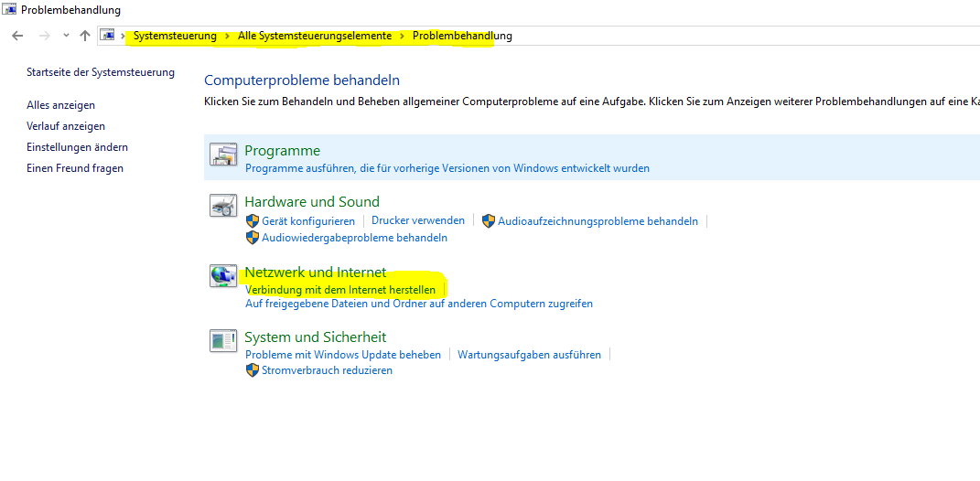
Task: Click the Problembehandlung title bar icon
Action: pos(10,10)
